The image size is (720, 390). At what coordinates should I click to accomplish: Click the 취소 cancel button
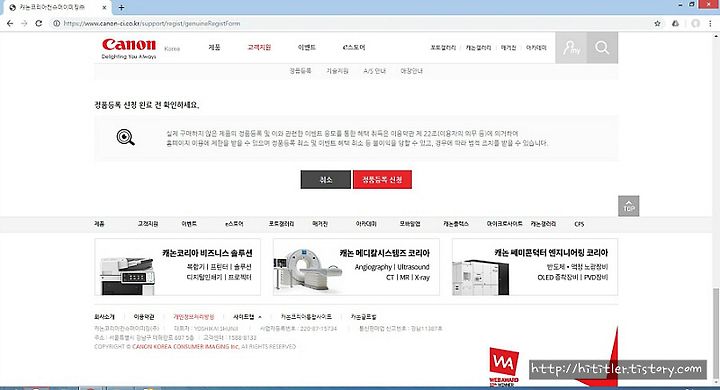click(x=326, y=180)
